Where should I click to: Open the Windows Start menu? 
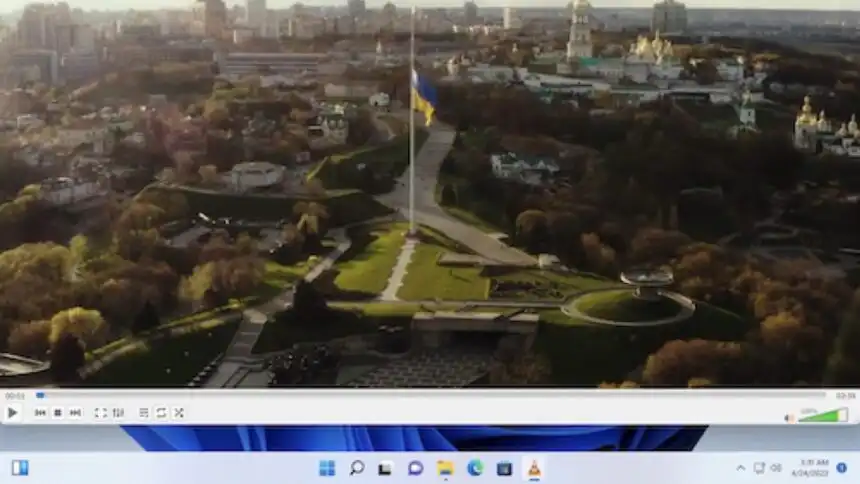click(327, 468)
